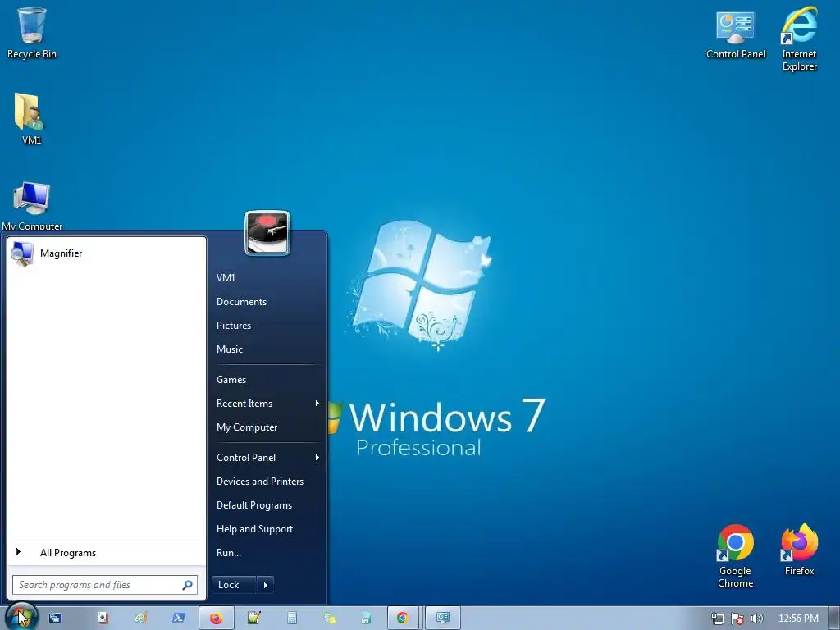Click the search magnifier icon in search box
This screenshot has height=630, width=840.
tap(187, 584)
